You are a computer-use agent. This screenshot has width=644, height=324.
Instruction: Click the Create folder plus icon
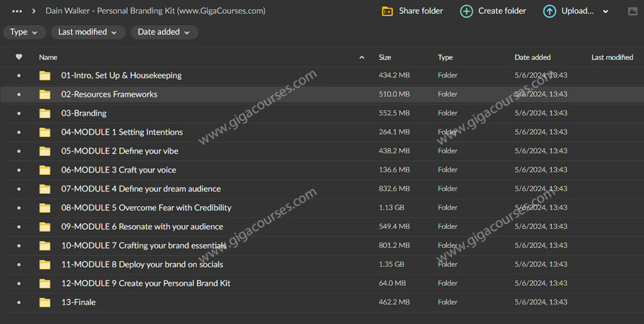click(467, 11)
